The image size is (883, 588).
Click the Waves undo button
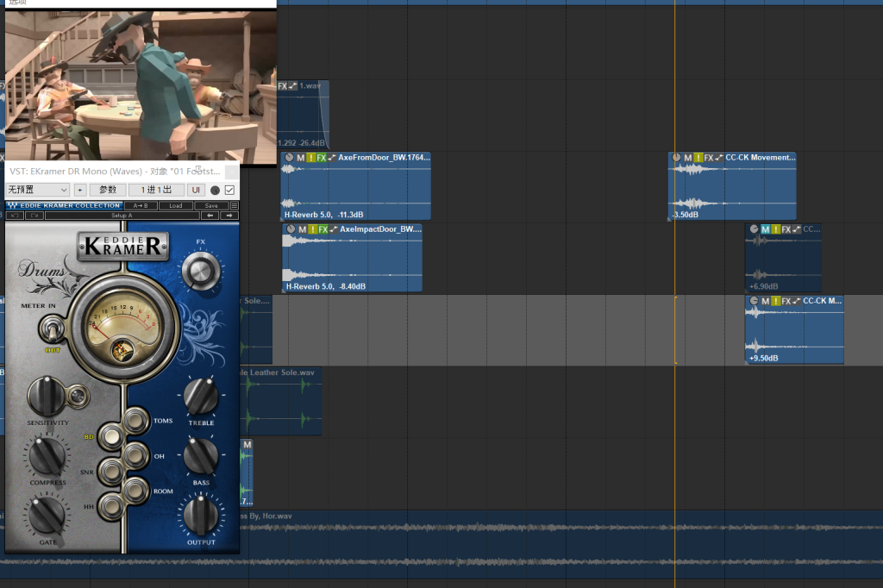click(15, 216)
